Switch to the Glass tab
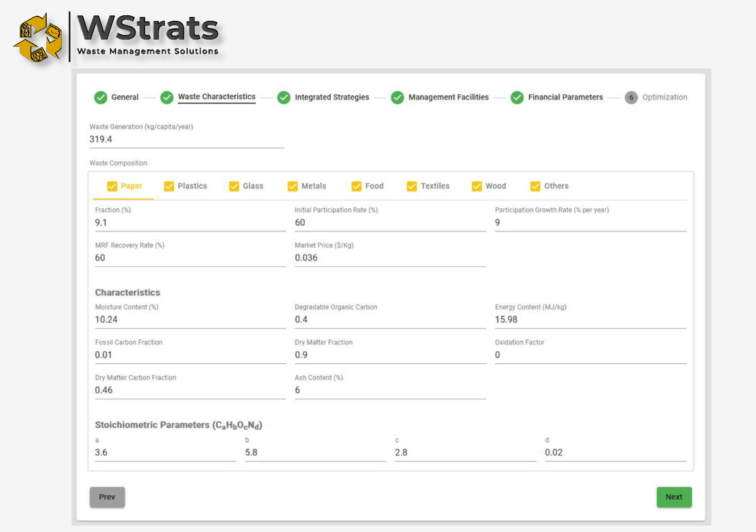Screen dimensions: 756x532 (x=253, y=186)
